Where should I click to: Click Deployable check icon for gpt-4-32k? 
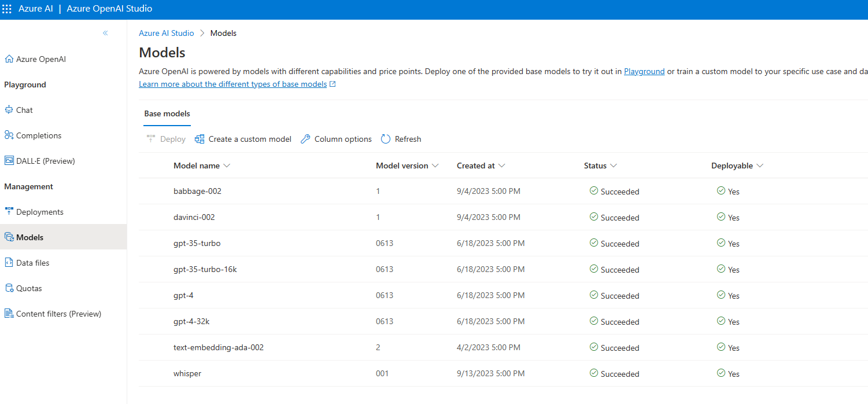(x=721, y=321)
